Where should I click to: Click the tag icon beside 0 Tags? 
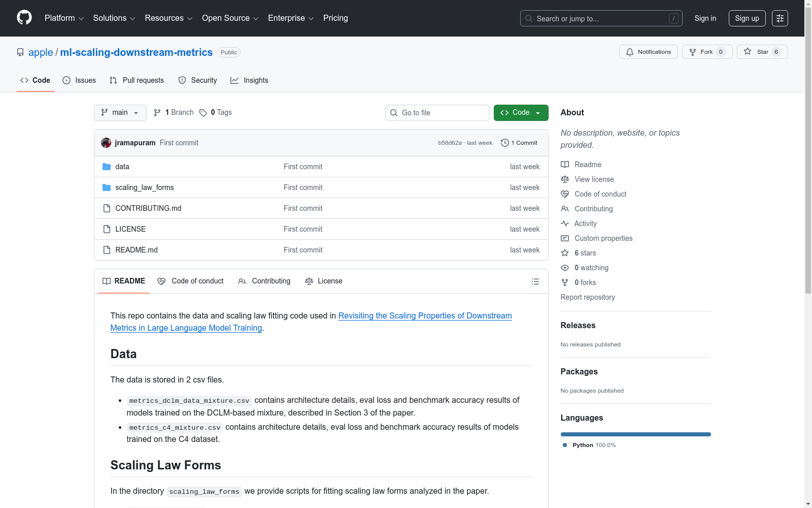203,113
